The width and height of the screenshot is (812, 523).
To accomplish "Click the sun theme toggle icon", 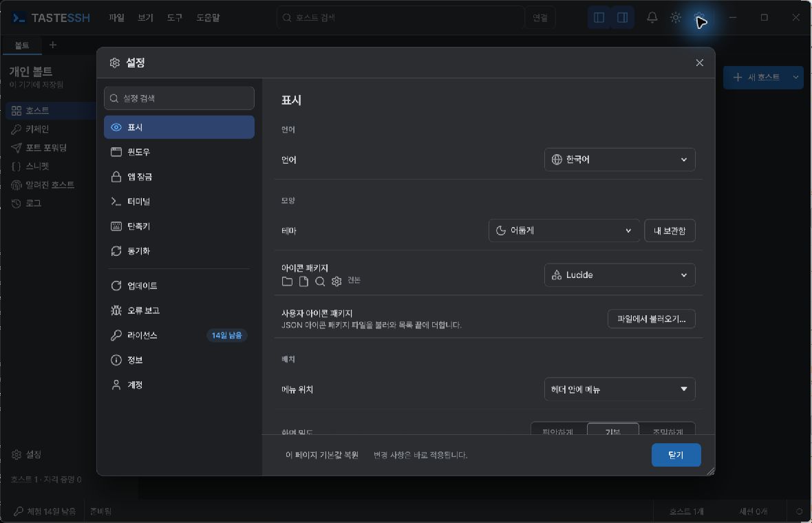I will pyautogui.click(x=675, y=18).
